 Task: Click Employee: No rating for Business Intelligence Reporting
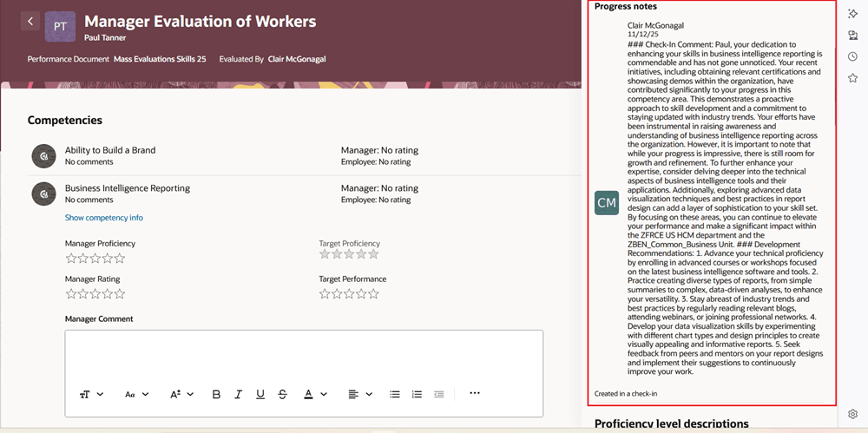376,200
